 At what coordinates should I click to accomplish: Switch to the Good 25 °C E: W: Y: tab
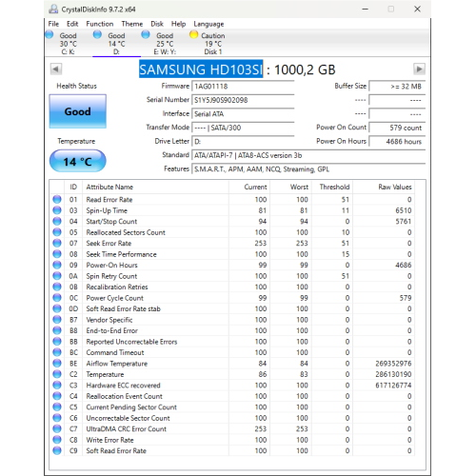pos(165,43)
